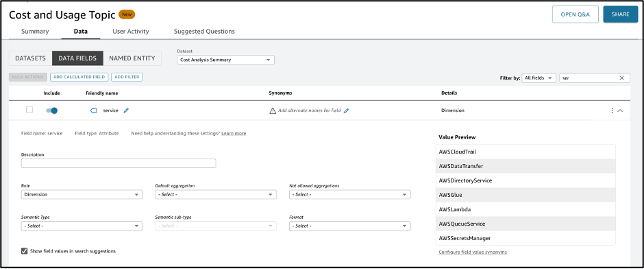
Task: Click the OPEN Q&A button
Action: tap(575, 14)
